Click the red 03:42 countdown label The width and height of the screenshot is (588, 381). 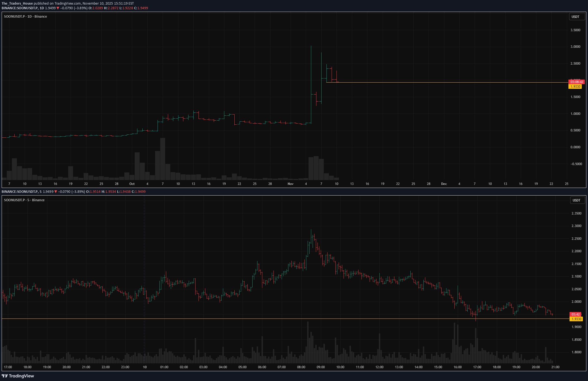(x=576, y=314)
